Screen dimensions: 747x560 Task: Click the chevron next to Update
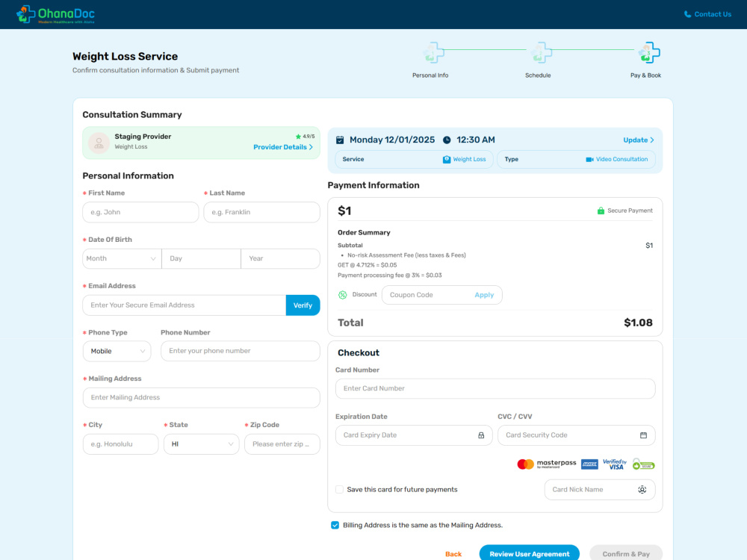[652, 140]
